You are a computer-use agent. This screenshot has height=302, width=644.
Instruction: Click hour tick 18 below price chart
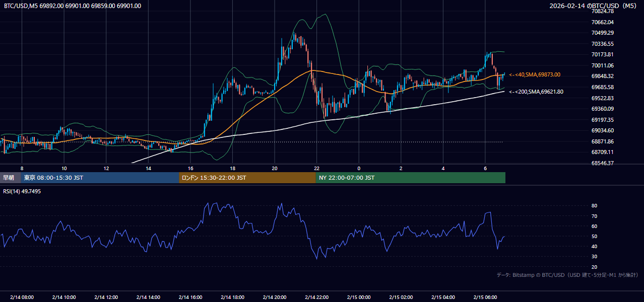pos(233,168)
